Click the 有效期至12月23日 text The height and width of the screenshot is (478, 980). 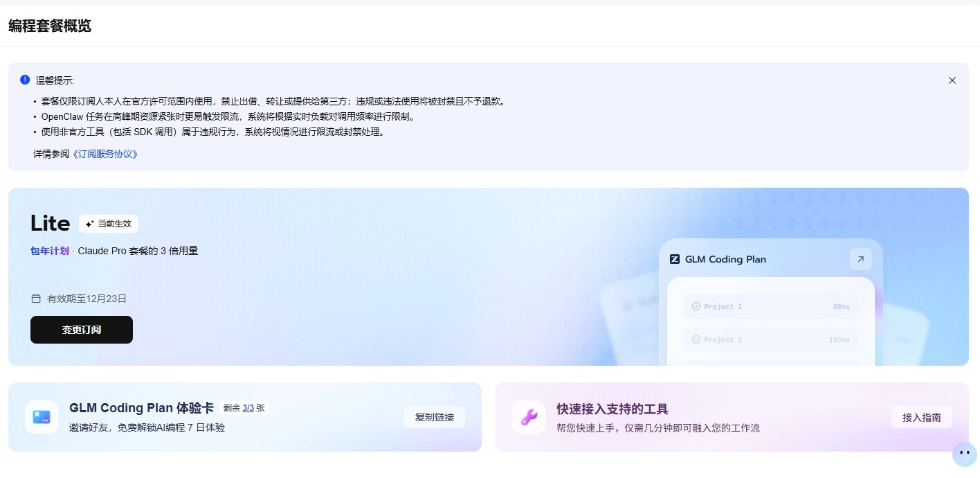pyautogui.click(x=87, y=299)
